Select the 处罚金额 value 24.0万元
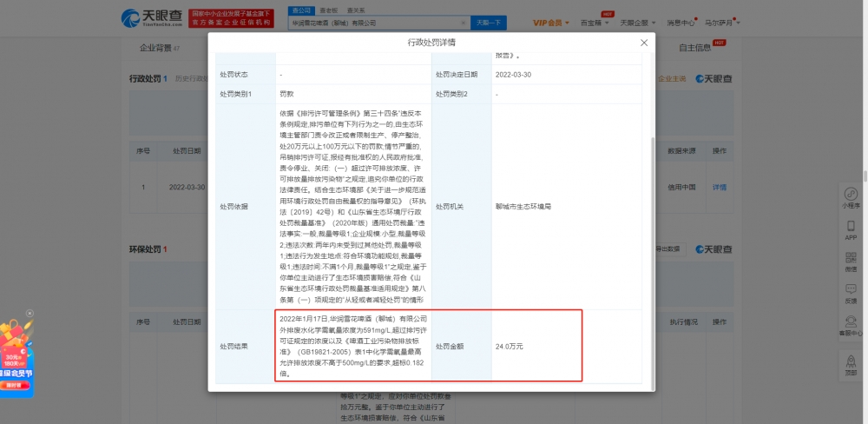Image resolution: width=868 pixels, height=424 pixels. 510,347
